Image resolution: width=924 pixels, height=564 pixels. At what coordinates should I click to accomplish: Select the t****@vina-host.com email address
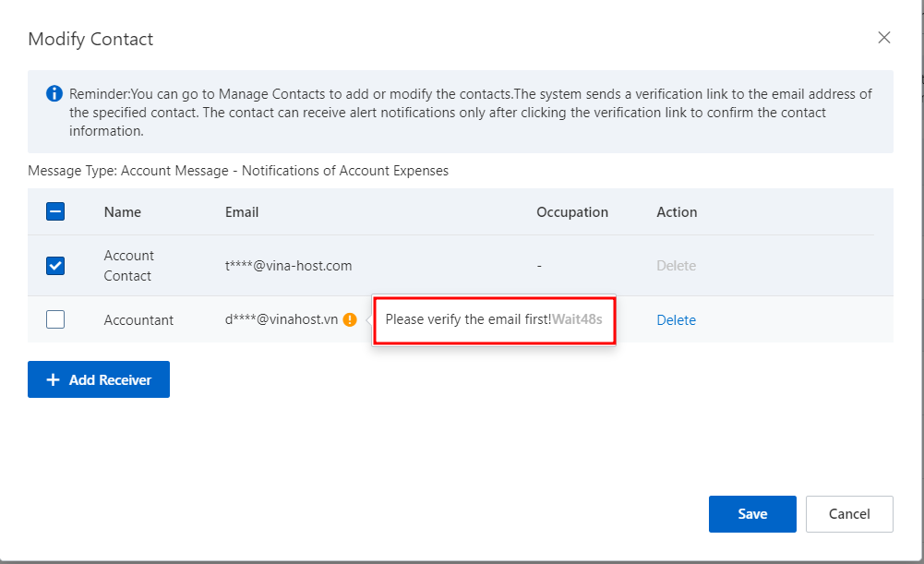click(289, 266)
